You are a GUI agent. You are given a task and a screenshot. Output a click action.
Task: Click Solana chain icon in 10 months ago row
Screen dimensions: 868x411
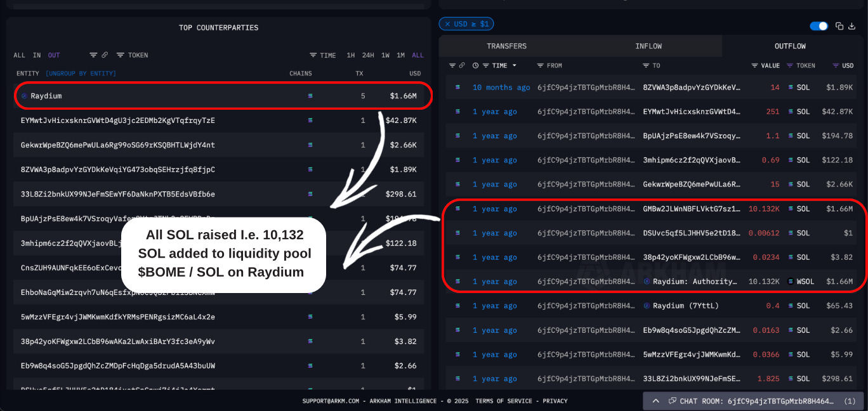(457, 88)
